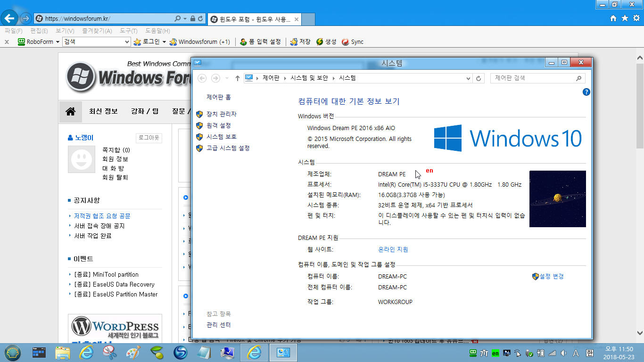Open RoboForm 폼 입력 설정
This screenshot has width=644, height=362.
pos(260,41)
